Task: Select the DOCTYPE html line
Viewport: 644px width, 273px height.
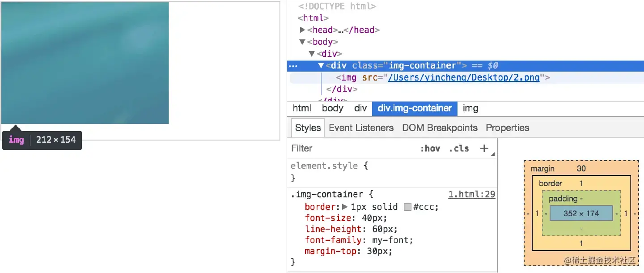Action: point(337,6)
